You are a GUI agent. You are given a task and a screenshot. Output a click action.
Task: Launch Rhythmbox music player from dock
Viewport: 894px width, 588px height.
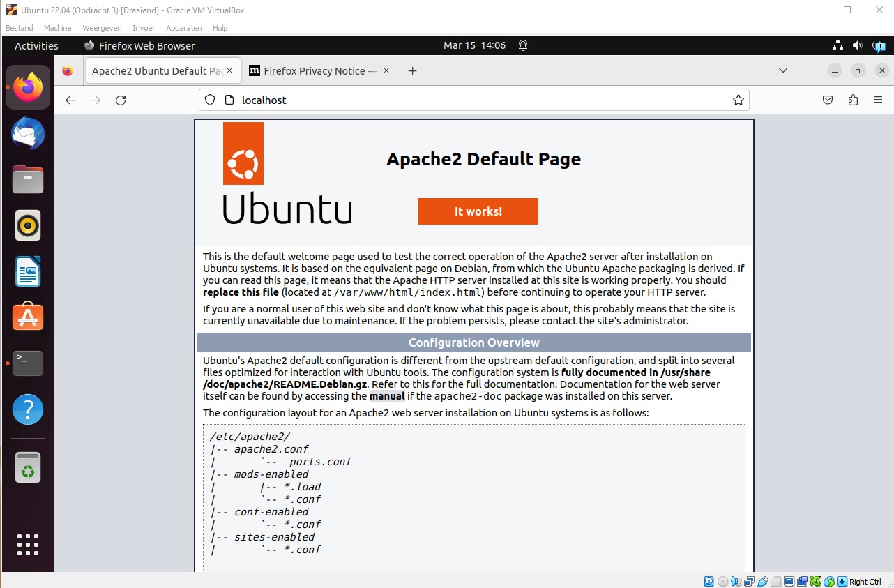28,225
